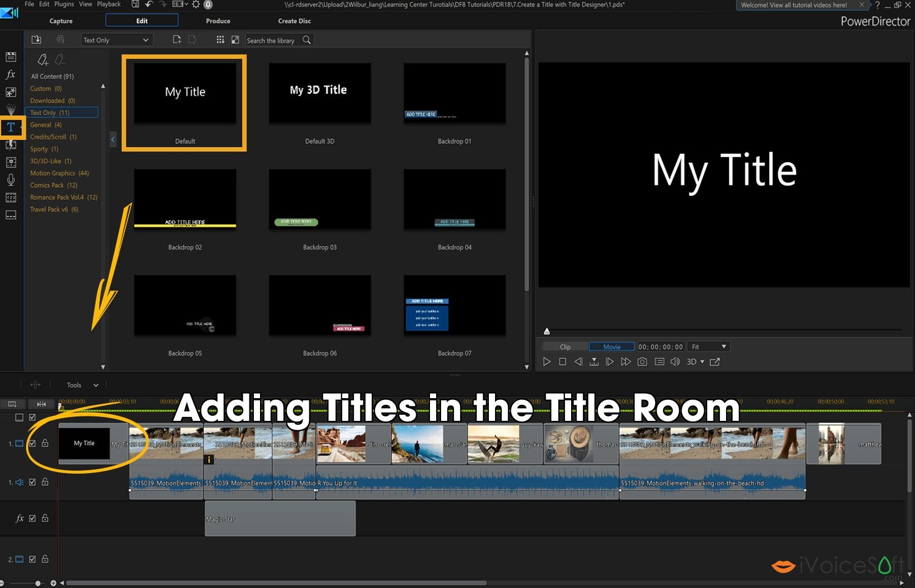Screen dimensions: 915x588
Task: Open the aspect ratio 16:9 dropdown
Action: (179, 4)
